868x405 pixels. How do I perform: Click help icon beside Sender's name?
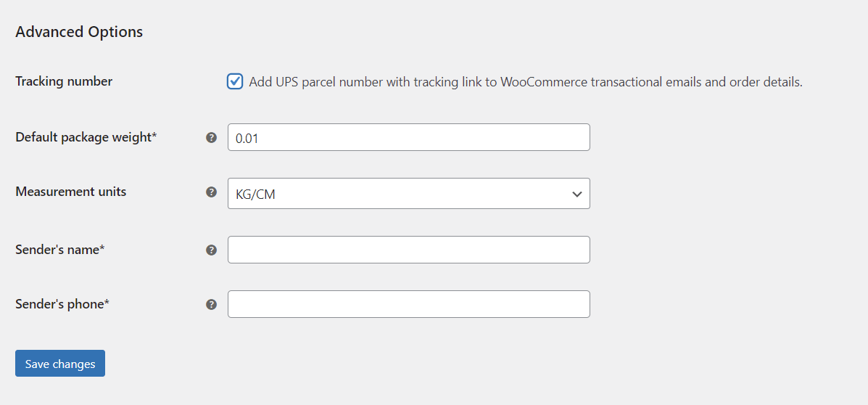(211, 250)
